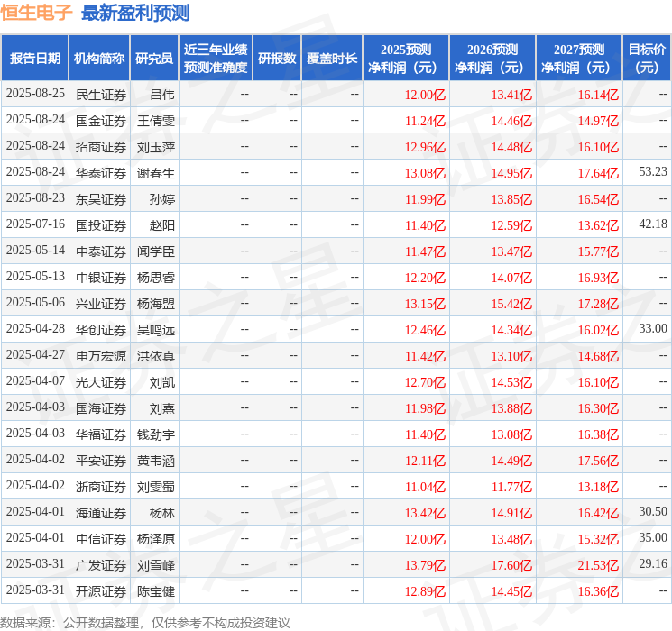This screenshot has height=631, width=672.
Task: Click 兴业证券 institution name
Action: tap(101, 304)
